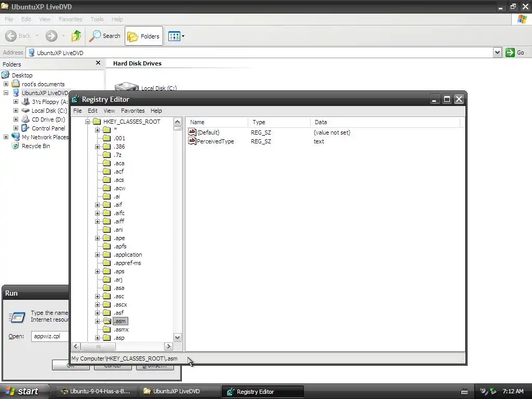Click the Name column header
Image resolution: width=532 pixels, height=399 pixels.
(217, 122)
